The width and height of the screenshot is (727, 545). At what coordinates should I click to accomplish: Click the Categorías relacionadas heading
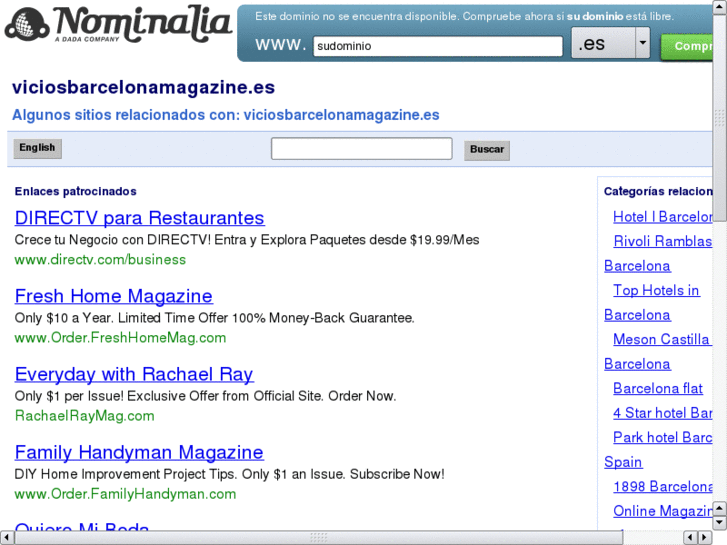point(658,192)
